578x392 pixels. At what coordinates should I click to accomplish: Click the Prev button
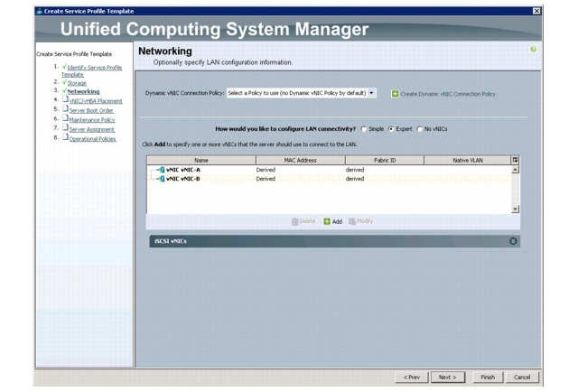pos(412,378)
